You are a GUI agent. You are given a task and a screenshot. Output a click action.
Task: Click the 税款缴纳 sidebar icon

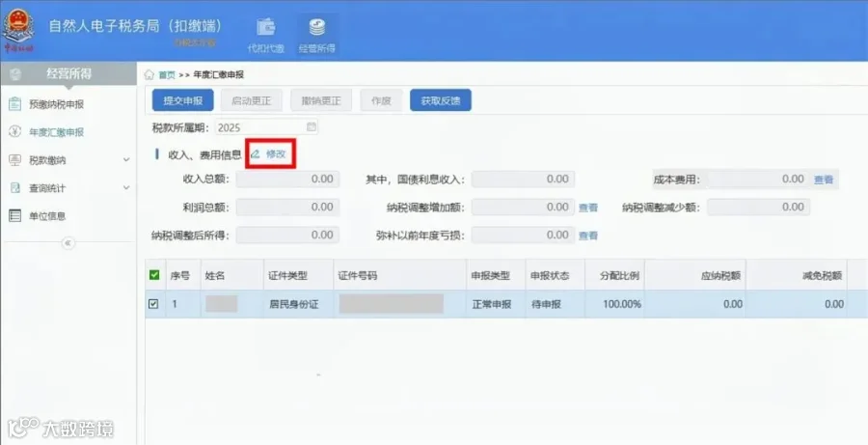[14, 160]
